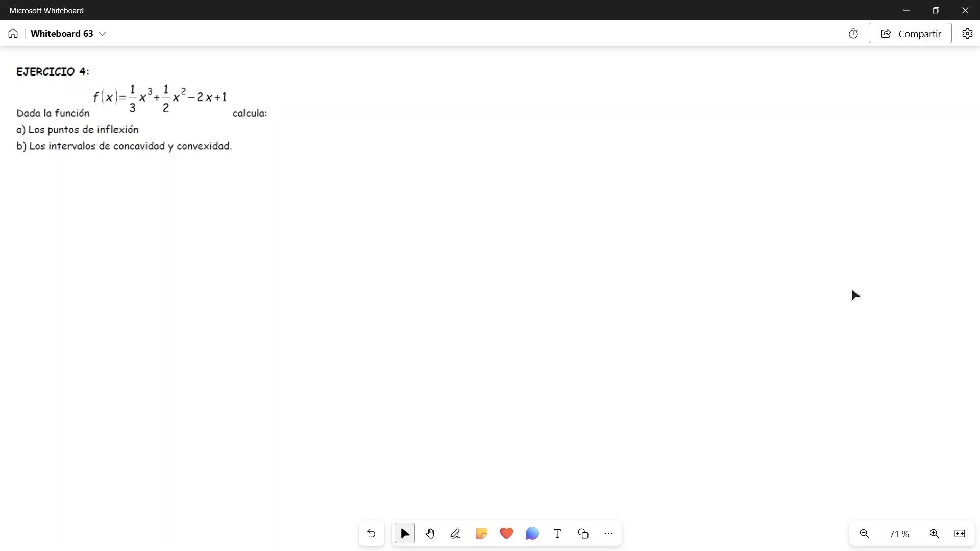Activate the hand pan tool
This screenshot has width=980, height=551.
point(430,534)
